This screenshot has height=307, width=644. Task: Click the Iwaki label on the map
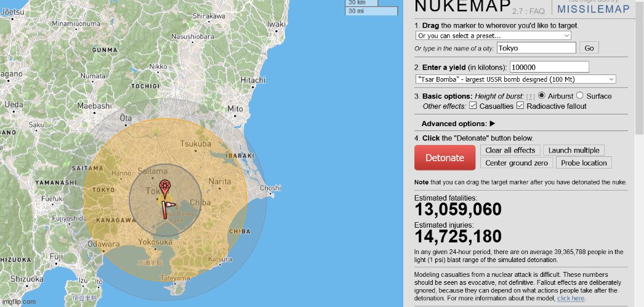tap(276, 24)
